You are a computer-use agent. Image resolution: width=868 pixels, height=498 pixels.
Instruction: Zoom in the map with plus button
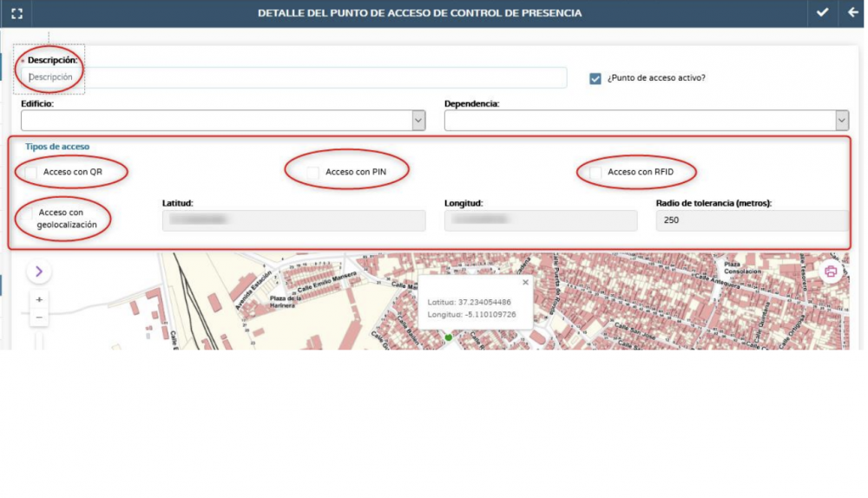[x=39, y=299]
